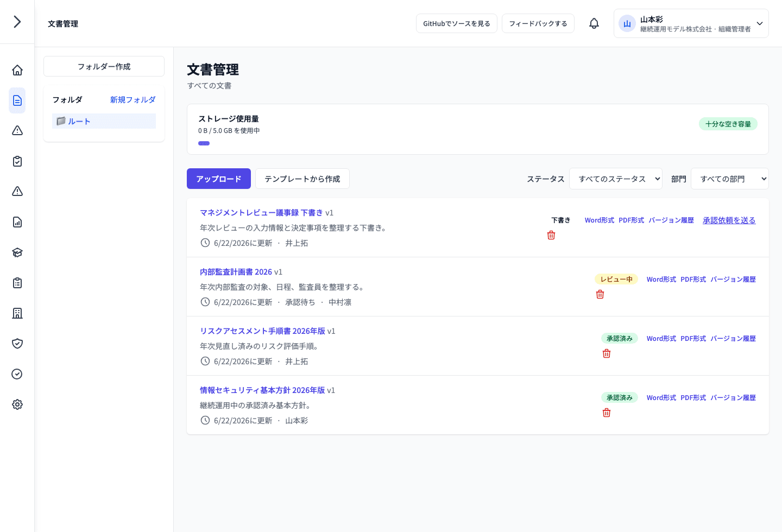Click the レビュー中 status badge
782x532 pixels.
(x=616, y=279)
